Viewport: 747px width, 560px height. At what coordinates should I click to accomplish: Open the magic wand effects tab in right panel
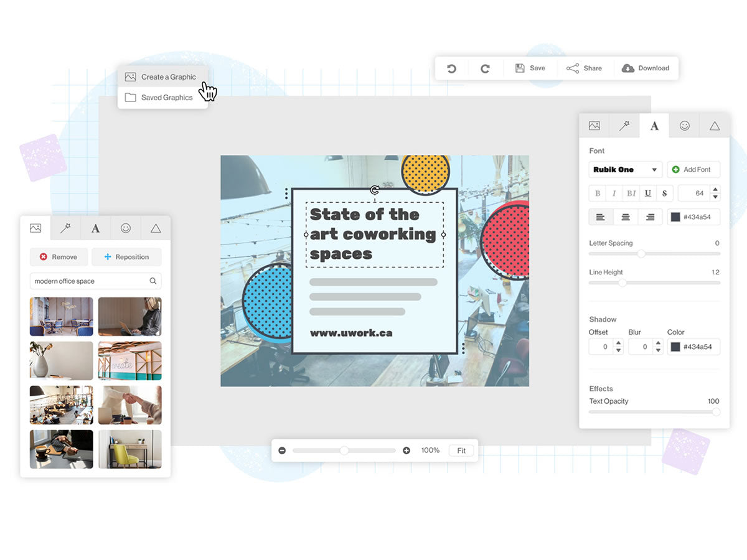[624, 126]
